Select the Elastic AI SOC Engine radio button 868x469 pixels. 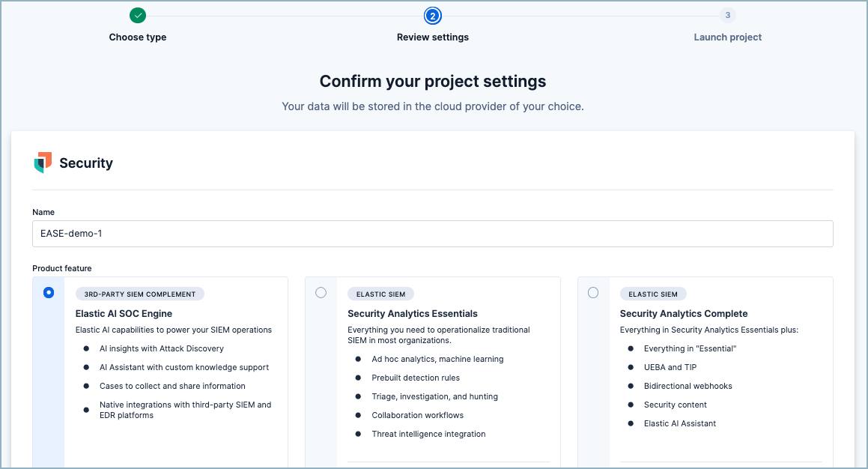tap(49, 293)
